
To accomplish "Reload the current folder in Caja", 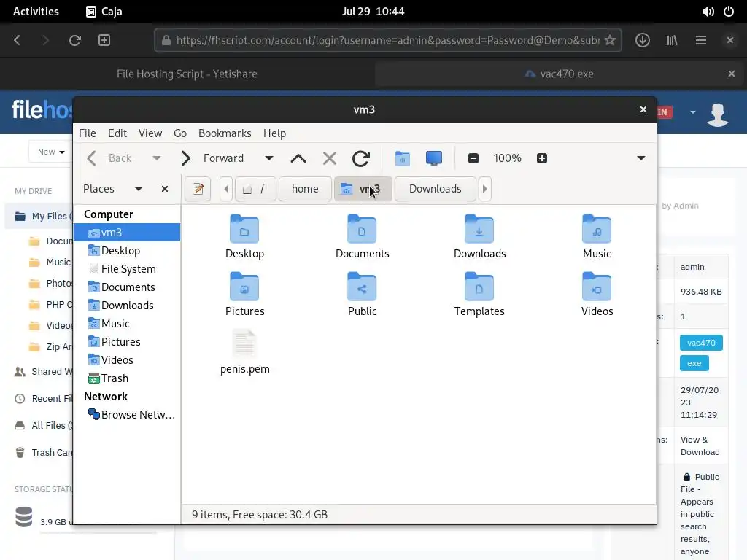I will 360,158.
